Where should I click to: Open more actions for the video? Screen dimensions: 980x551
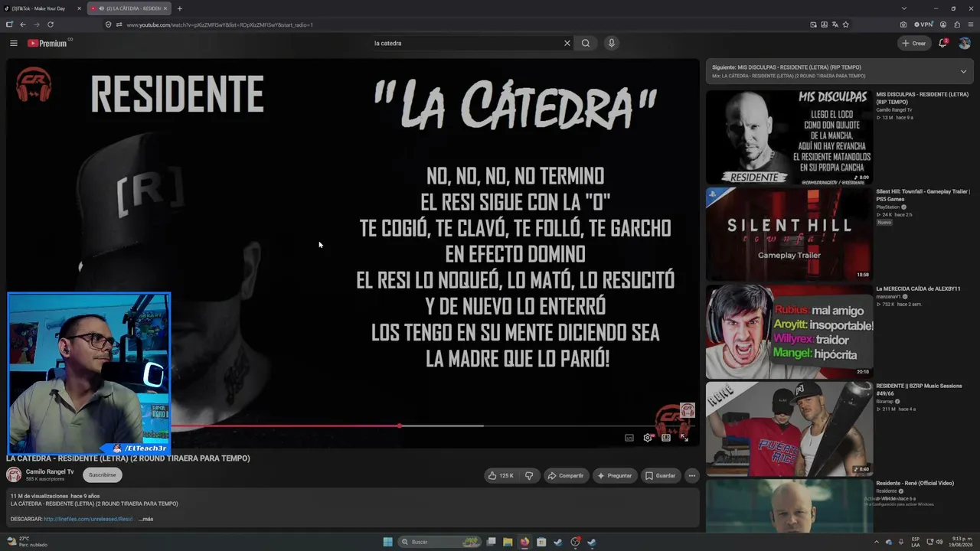pyautogui.click(x=691, y=475)
